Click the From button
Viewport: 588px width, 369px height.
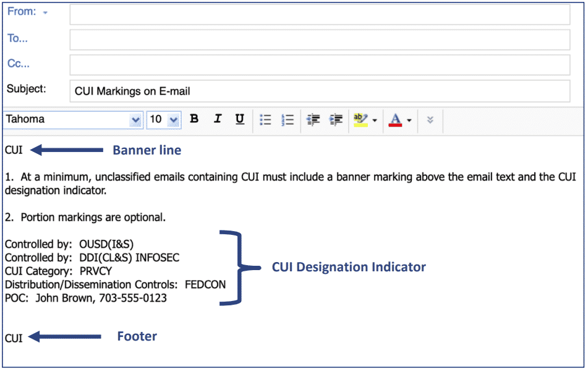click(22, 12)
